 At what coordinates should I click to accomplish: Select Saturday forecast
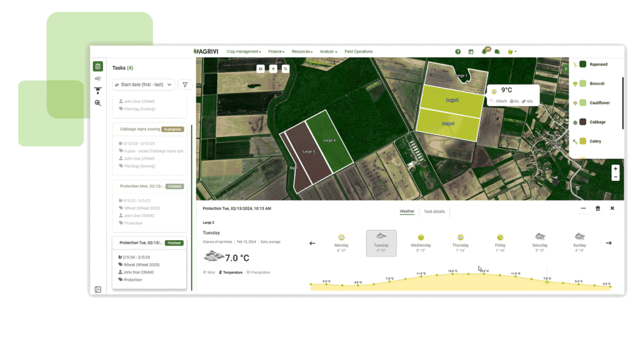pos(540,243)
